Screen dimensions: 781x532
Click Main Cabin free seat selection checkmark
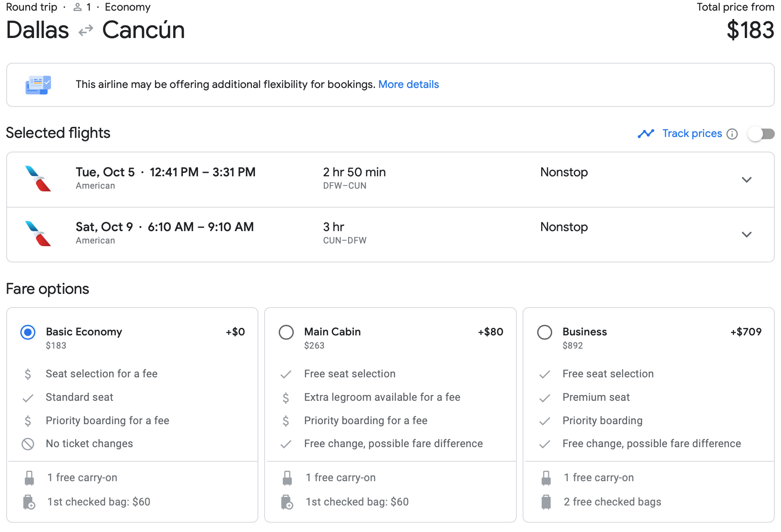[x=286, y=375]
